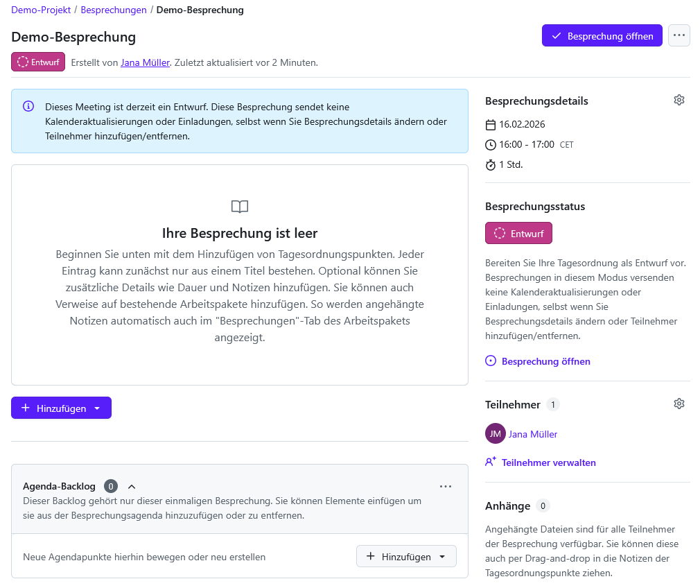The width and height of the screenshot is (700, 588).
Task: Navigate to Besprechungen breadcrumb
Action: pos(114,10)
